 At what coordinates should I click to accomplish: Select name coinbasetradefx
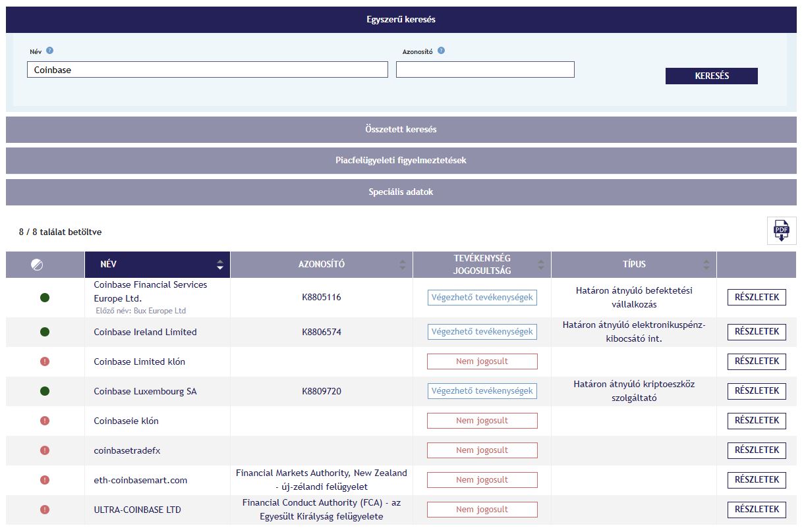[x=127, y=450]
